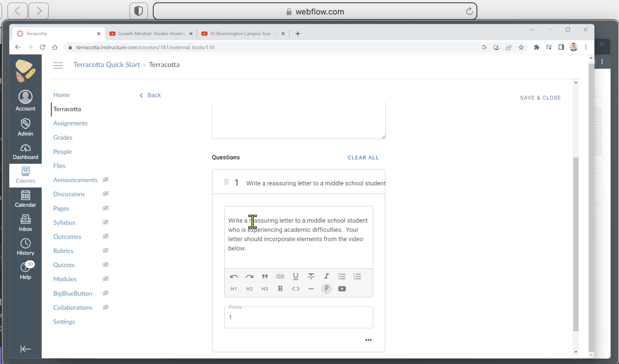The height and width of the screenshot is (364, 619).
Task: Click hidden-eye icon next to Pages
Action: (x=106, y=208)
